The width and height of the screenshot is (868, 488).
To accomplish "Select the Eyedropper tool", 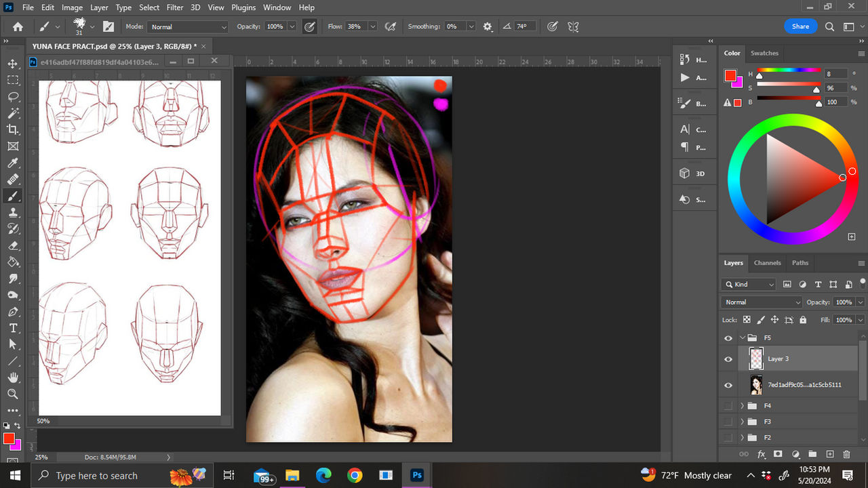I will click(x=13, y=164).
